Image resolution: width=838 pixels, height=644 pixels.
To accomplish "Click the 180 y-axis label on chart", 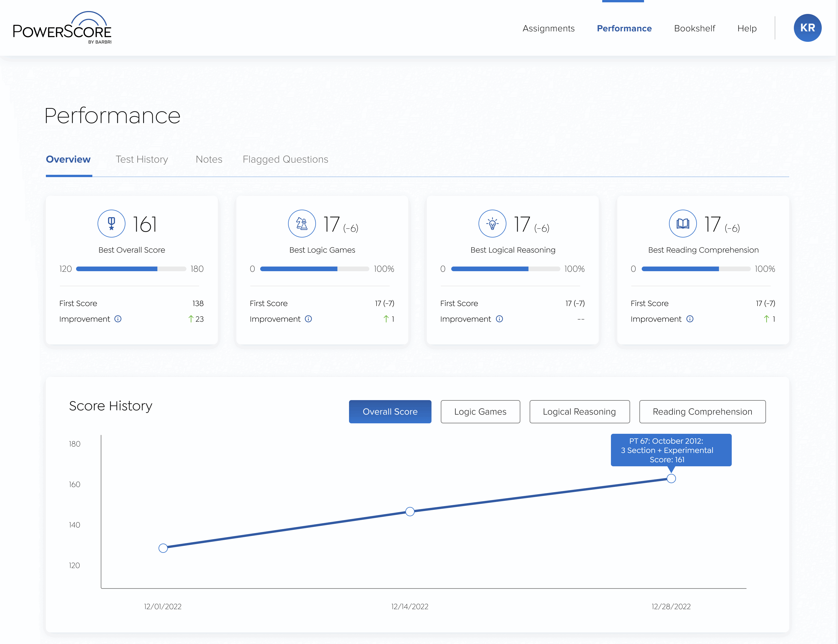I will 74,444.
